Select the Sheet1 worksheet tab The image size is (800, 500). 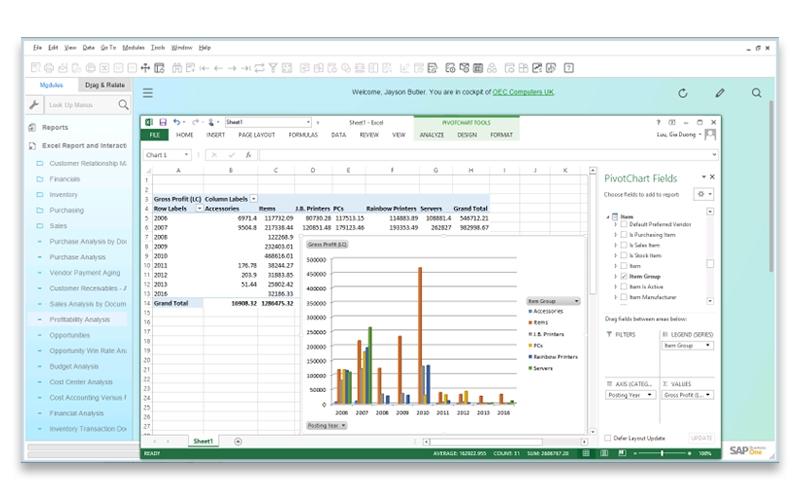pos(203,441)
